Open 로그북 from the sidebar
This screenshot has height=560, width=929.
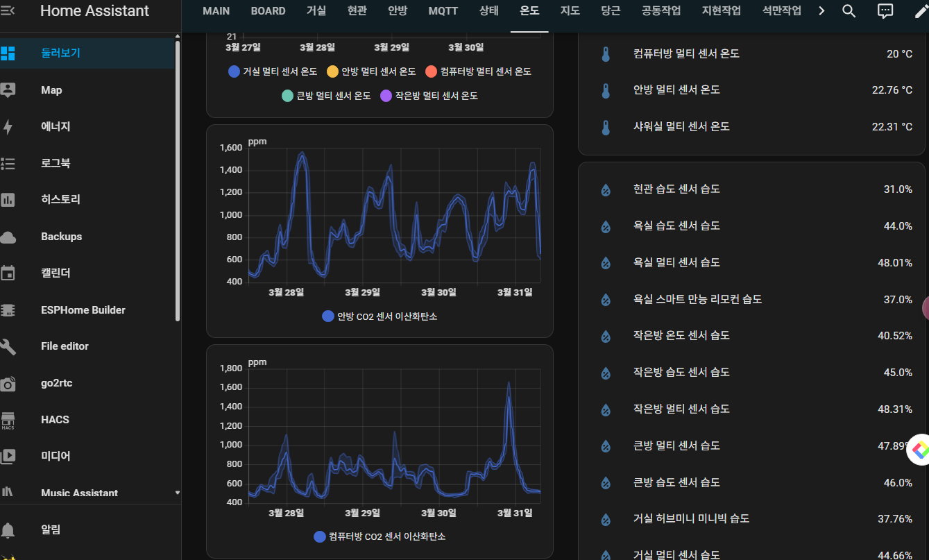tap(87, 164)
